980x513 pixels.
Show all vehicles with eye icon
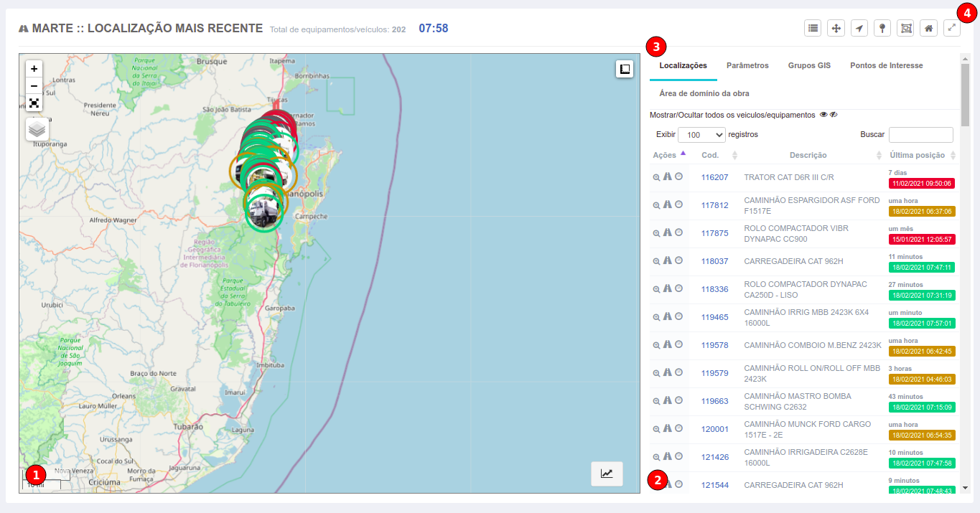click(x=823, y=115)
